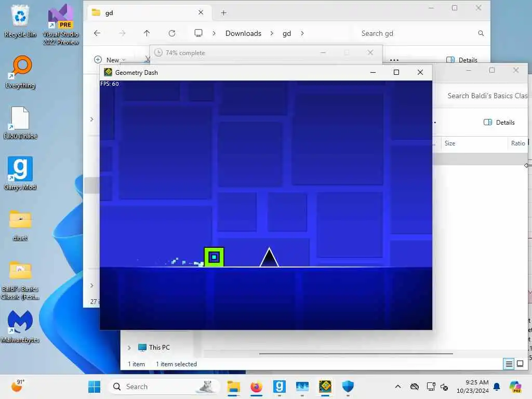Open the See more (three dots) menu
The image size is (532, 399).
(x=394, y=60)
